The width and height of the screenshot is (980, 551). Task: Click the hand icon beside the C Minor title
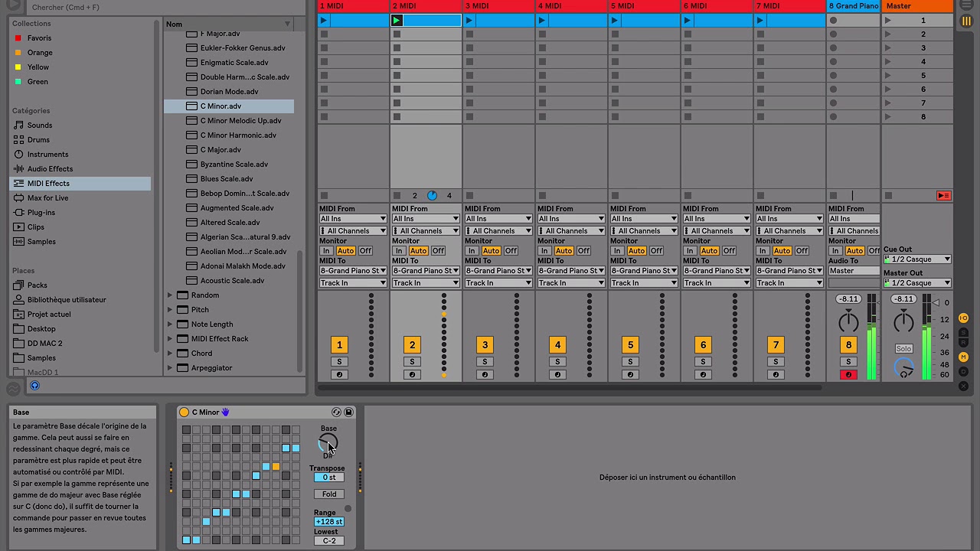click(226, 412)
